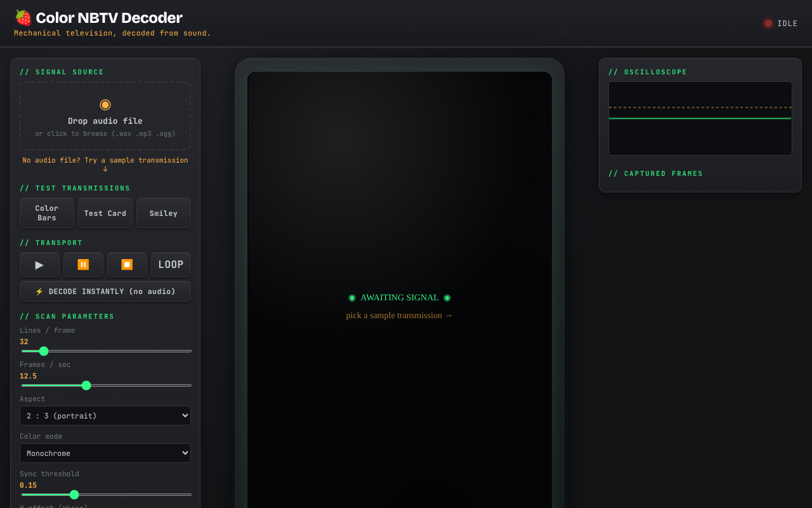Click 'Mechanical television, decoded from sound.' tagline
This screenshot has width=812, height=508.
tap(112, 33)
